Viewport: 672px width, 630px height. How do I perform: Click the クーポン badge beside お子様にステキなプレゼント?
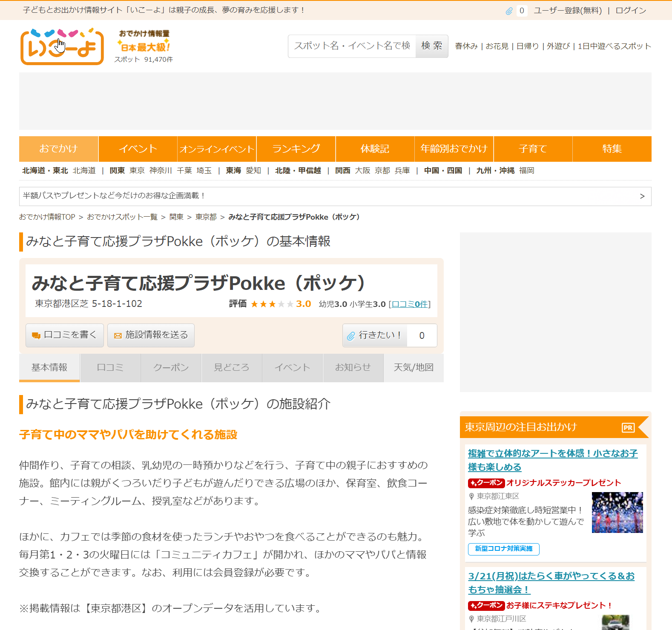pos(486,605)
